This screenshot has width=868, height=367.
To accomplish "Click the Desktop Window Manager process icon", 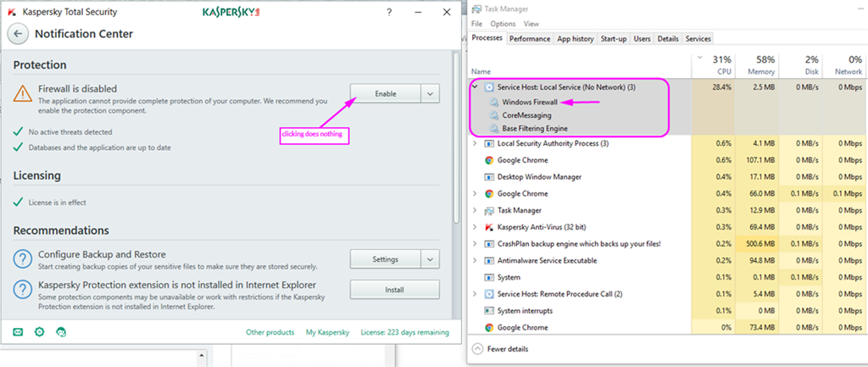I will click(x=489, y=177).
